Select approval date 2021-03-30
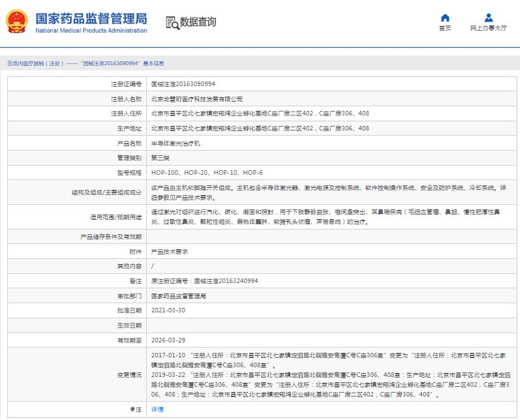The image size is (520, 420). (x=168, y=310)
